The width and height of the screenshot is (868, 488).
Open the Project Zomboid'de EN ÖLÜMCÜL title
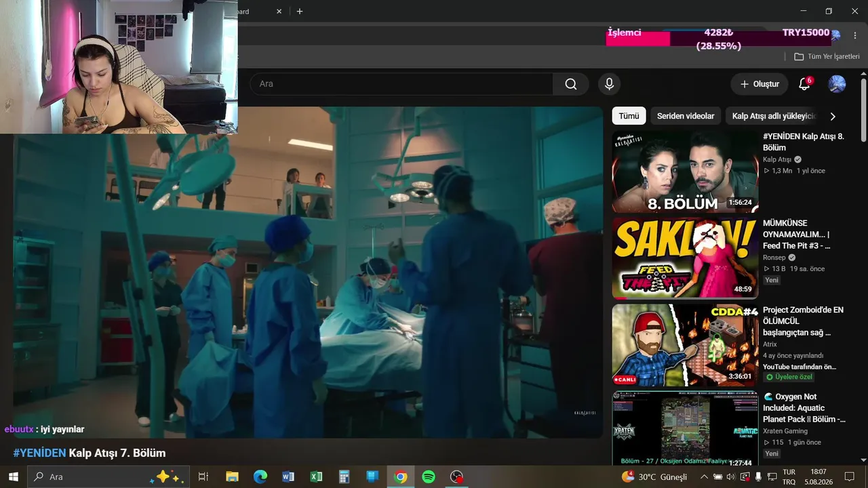(803, 321)
